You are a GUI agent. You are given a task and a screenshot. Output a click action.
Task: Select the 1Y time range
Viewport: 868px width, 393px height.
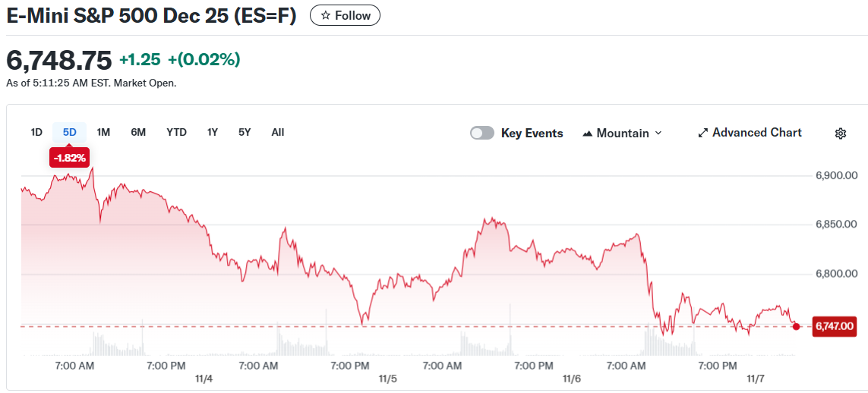[213, 133]
